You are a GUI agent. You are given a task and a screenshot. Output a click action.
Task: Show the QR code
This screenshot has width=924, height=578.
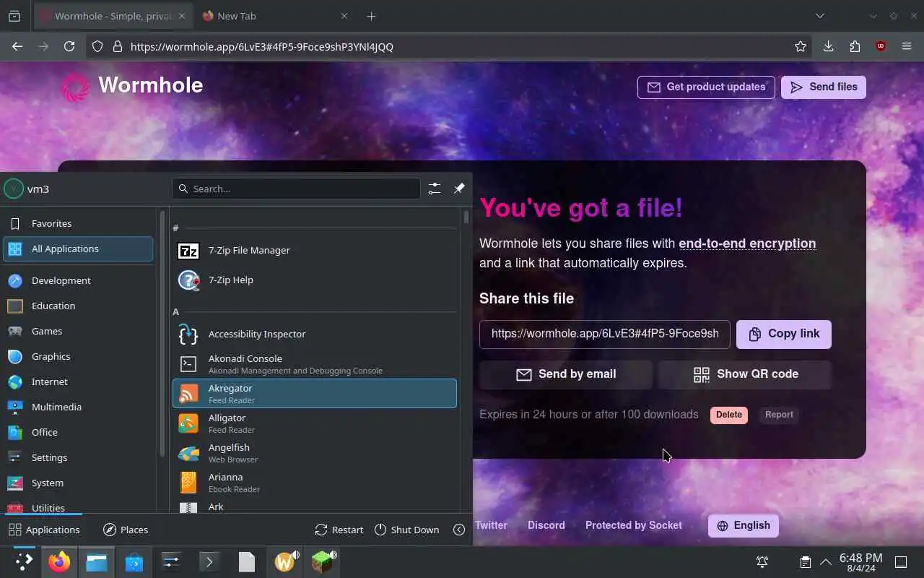point(745,374)
